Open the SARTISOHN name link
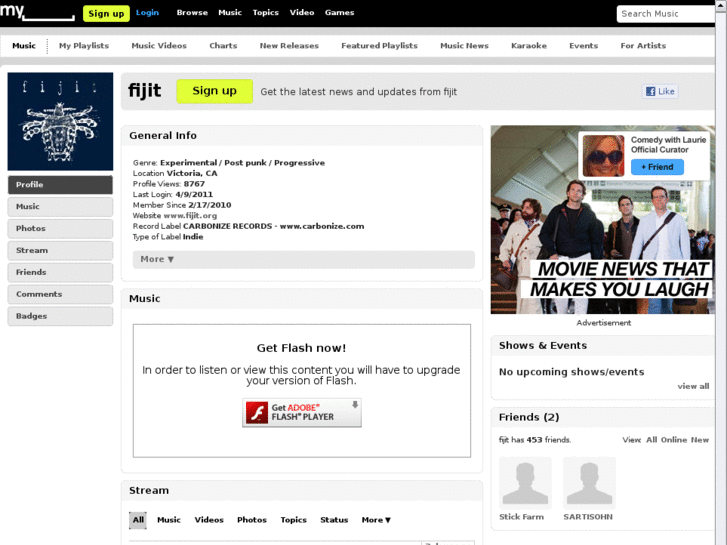Image resolution: width=727 pixels, height=545 pixels. click(588, 517)
